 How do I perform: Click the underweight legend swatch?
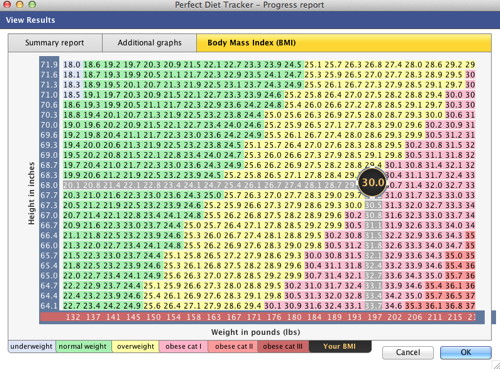click(x=31, y=346)
